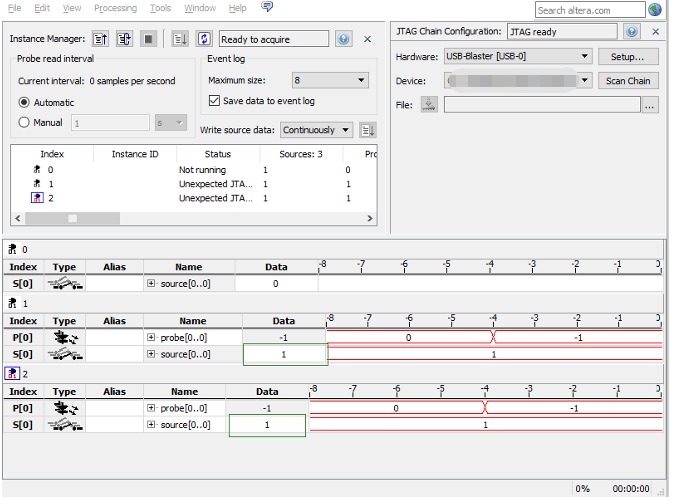This screenshot has height=499, width=674.
Task: Click source type icon in instance 2 table
Action: point(64,425)
